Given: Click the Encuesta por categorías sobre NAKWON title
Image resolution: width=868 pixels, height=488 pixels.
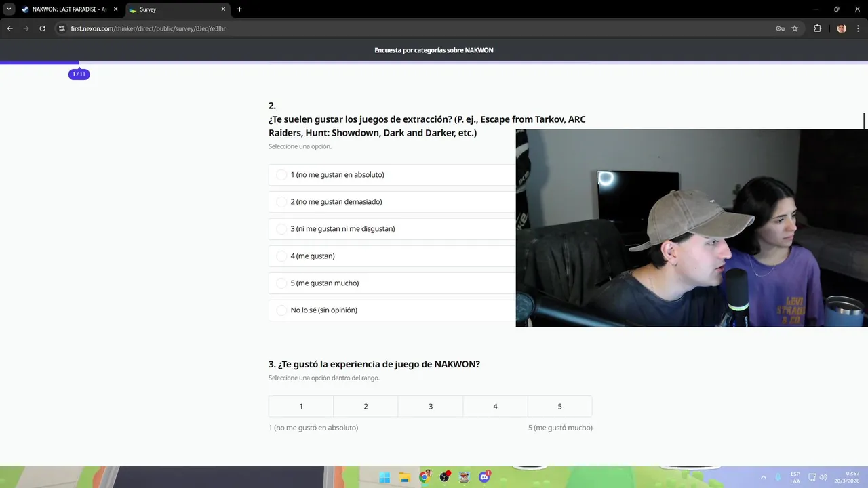Looking at the screenshot, I should [x=434, y=50].
